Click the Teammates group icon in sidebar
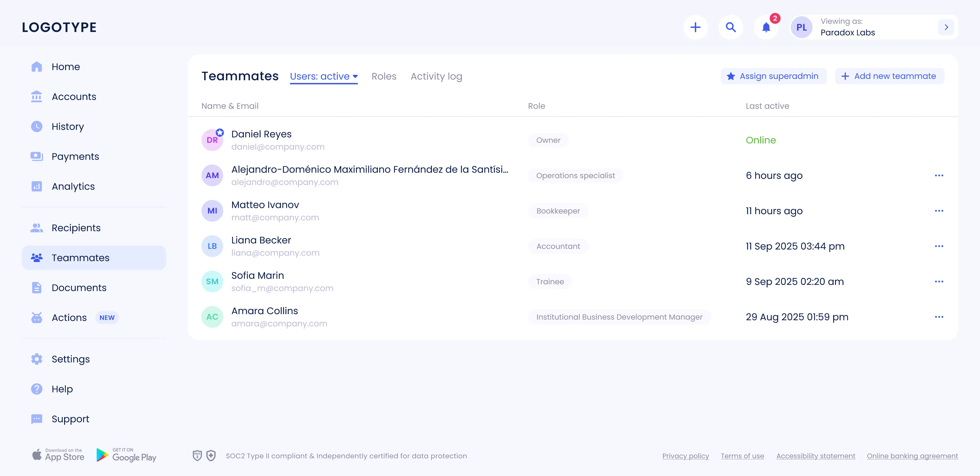This screenshot has width=980, height=476. 37,258
